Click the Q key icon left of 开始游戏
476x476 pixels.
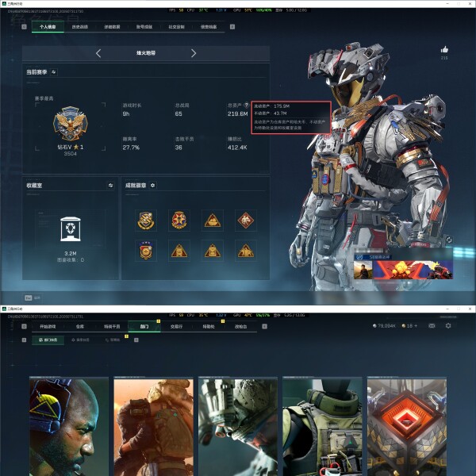(25, 326)
